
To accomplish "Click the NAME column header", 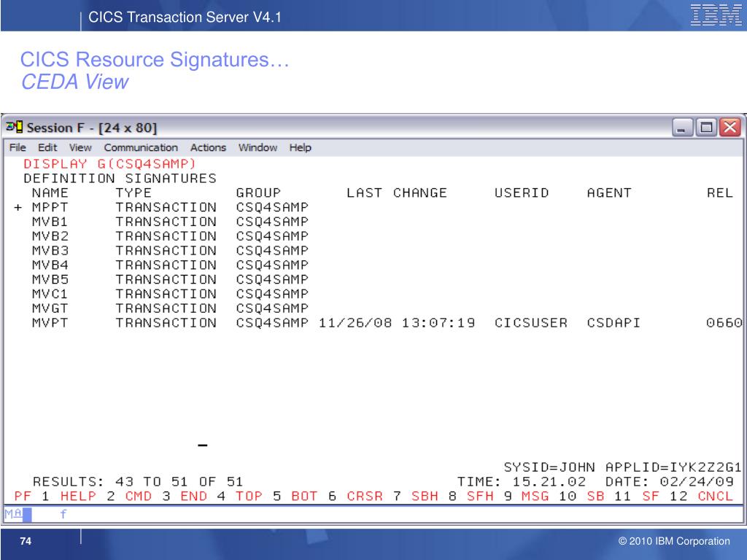I will [50, 192].
